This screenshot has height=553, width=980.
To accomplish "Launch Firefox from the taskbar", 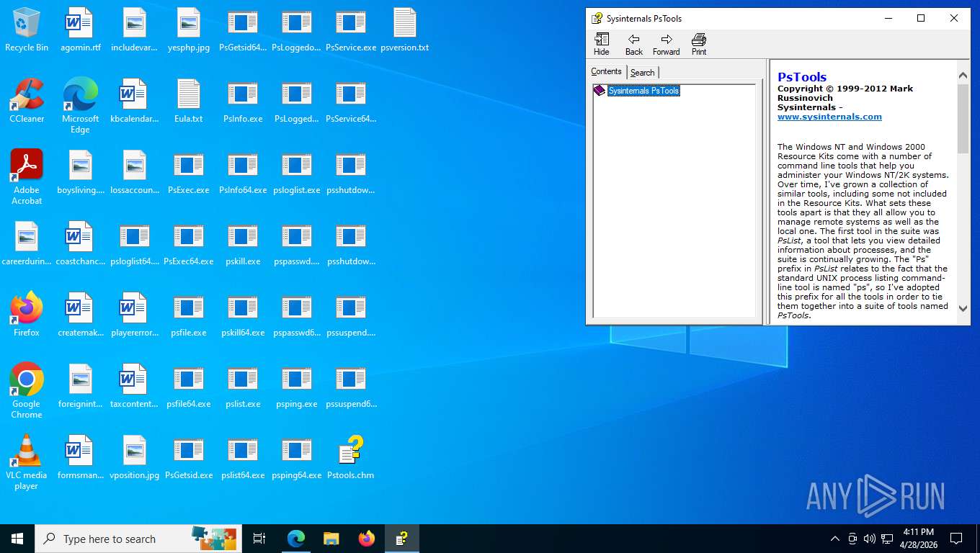I will (367, 539).
